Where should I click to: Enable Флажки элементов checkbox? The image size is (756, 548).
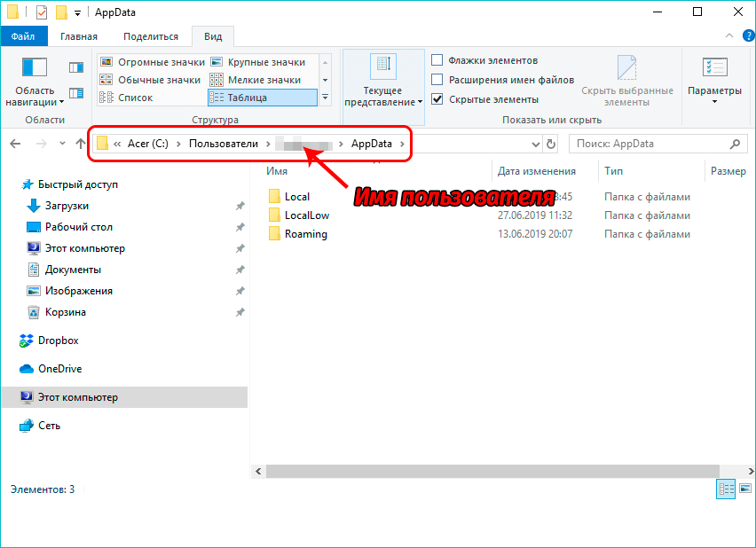[x=437, y=60]
